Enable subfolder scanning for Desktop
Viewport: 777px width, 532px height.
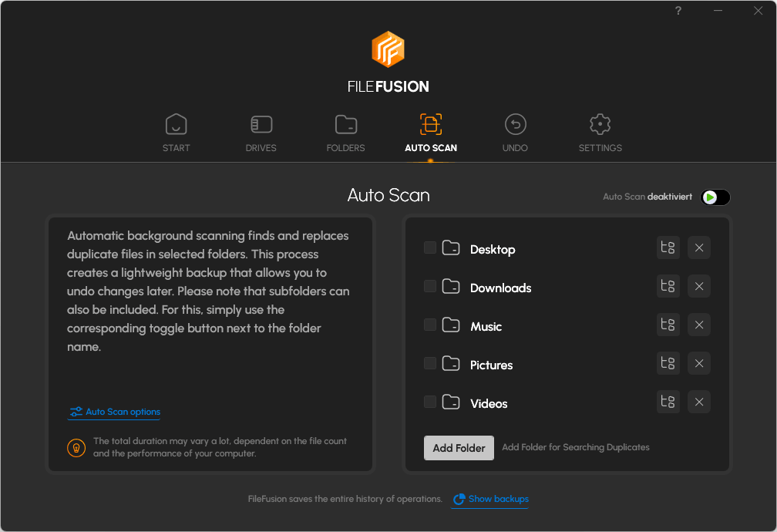pyautogui.click(x=668, y=247)
